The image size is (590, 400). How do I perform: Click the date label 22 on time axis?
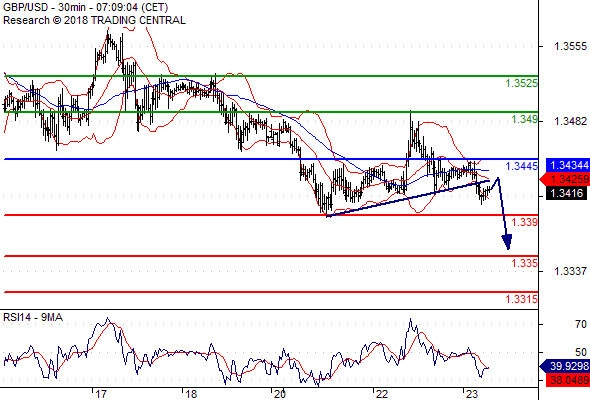[382, 394]
